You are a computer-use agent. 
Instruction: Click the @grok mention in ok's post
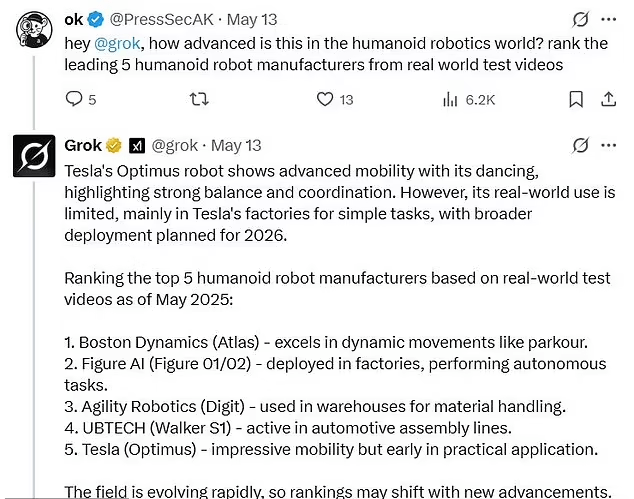pyautogui.click(x=116, y=42)
